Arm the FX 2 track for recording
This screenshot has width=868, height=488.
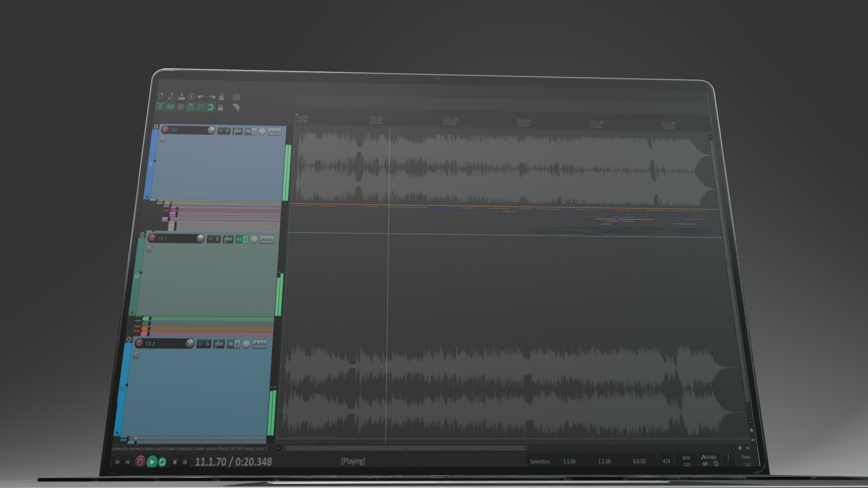(139, 343)
